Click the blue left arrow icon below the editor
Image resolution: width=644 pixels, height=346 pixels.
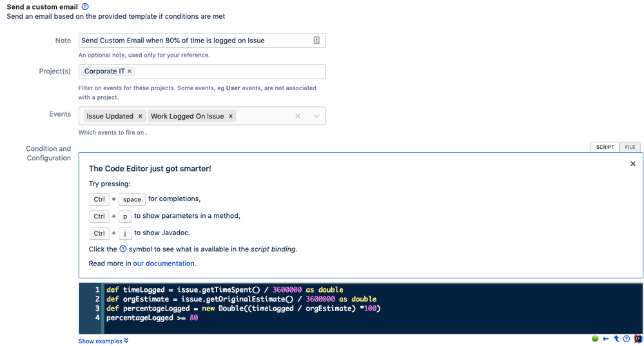pos(605,339)
